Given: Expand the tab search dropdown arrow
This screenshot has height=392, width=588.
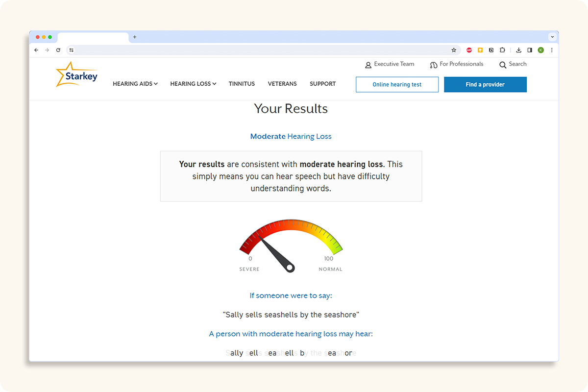Looking at the screenshot, I should coord(552,37).
